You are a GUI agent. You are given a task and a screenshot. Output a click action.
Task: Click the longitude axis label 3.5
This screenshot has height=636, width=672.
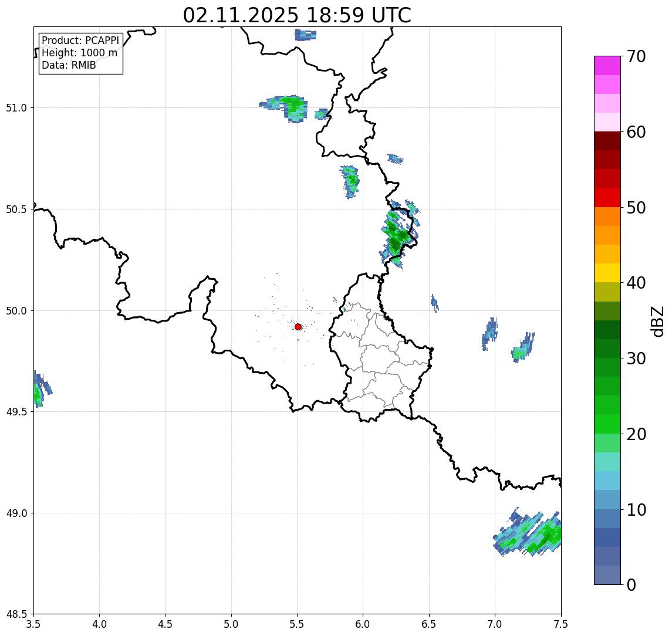(x=33, y=624)
